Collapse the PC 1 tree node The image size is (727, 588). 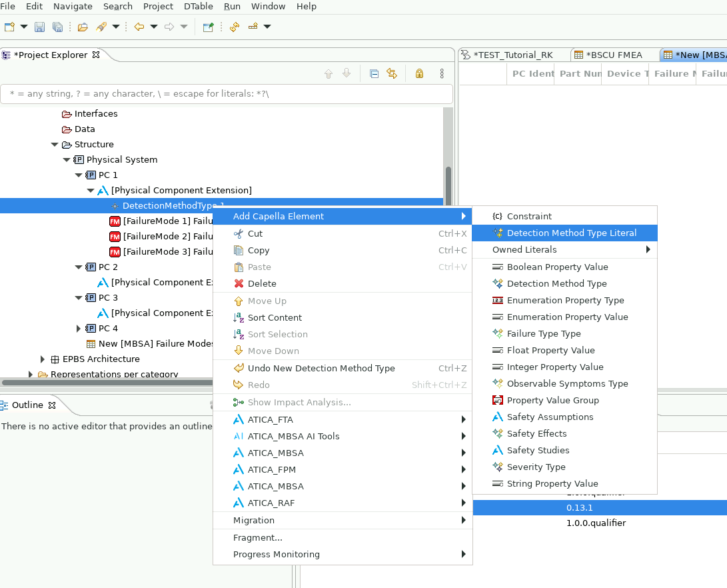click(x=79, y=175)
